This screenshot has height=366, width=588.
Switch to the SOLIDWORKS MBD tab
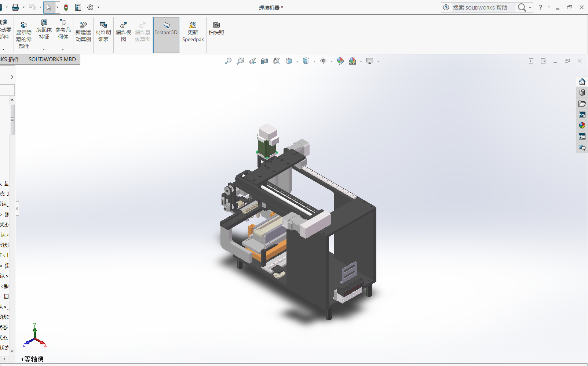tap(52, 59)
